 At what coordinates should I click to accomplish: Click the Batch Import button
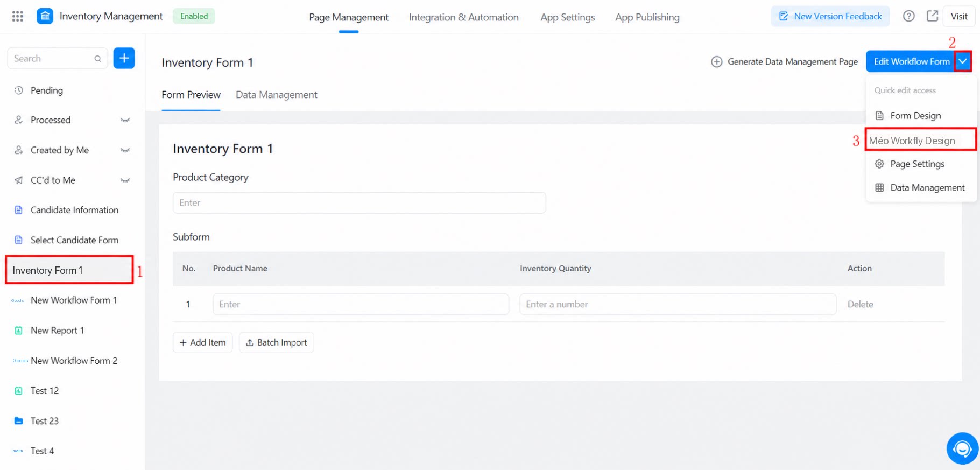(x=276, y=342)
